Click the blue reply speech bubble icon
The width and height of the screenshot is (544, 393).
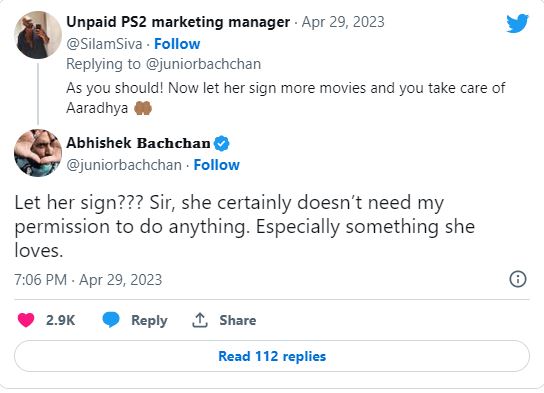[111, 320]
